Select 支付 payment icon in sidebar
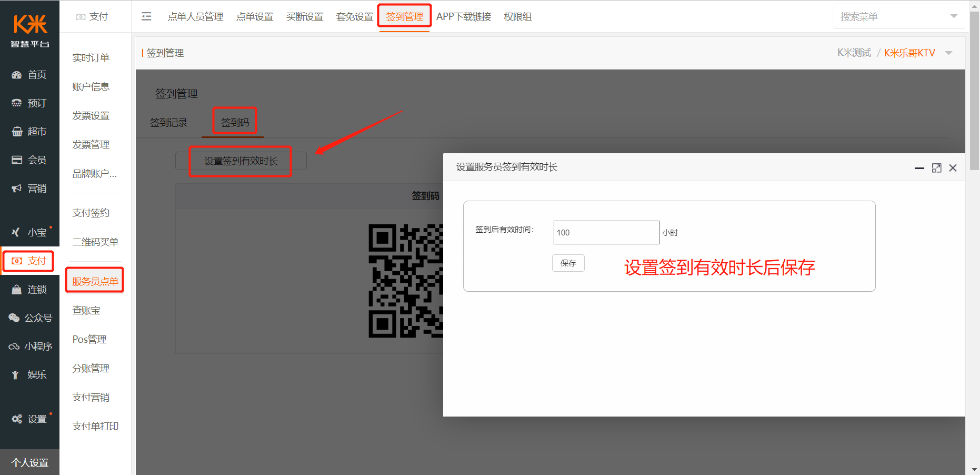 [x=17, y=261]
